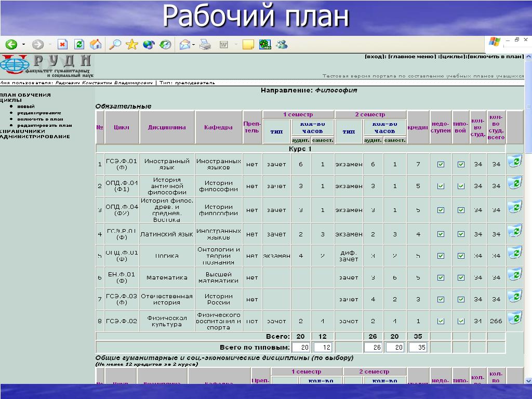Open Messenger people icon
Viewport: 532px width, 399px height.
(x=282, y=45)
